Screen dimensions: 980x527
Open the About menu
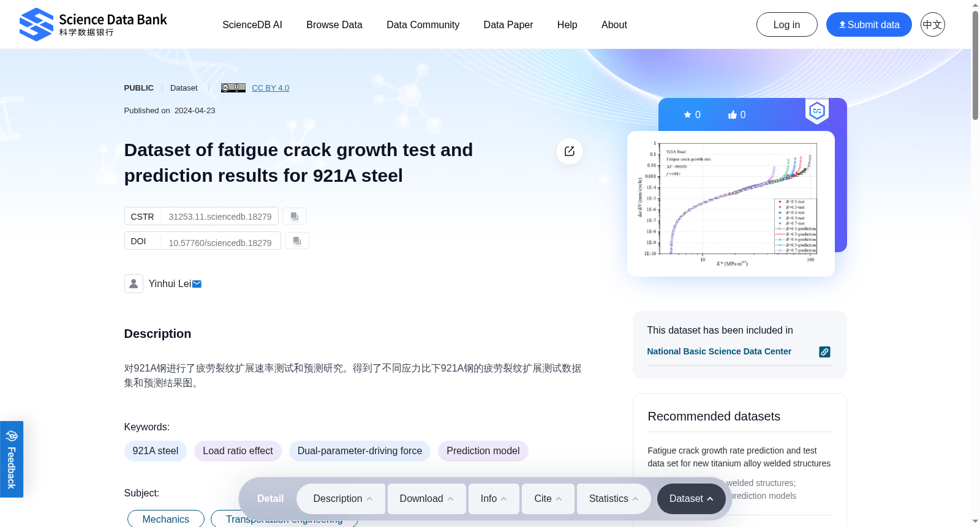(614, 24)
